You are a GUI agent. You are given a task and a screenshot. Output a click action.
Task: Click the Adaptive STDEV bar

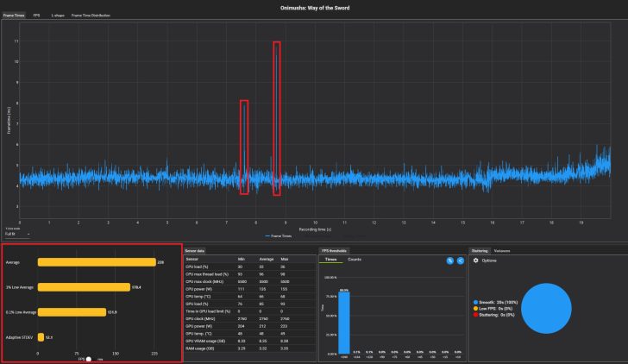(x=41, y=337)
